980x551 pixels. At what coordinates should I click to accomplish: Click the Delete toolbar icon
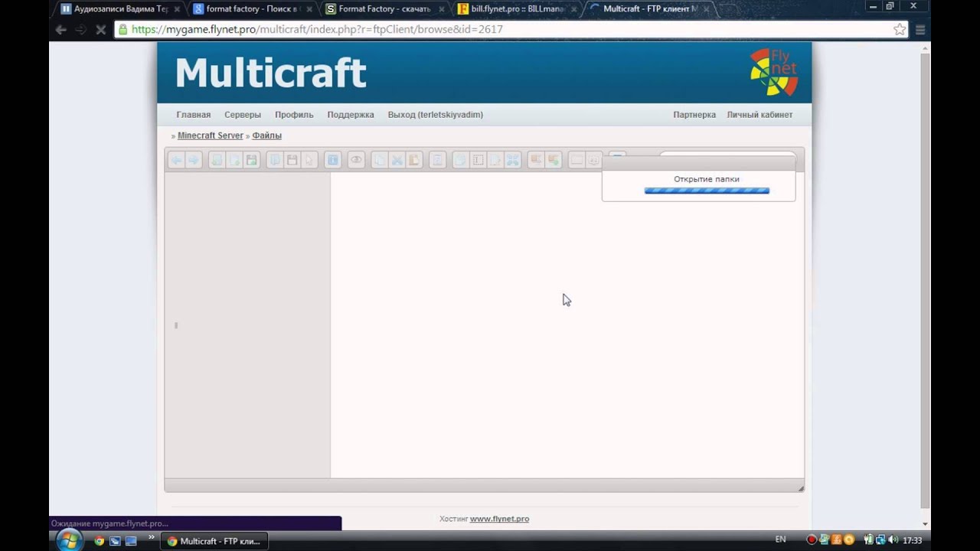(437, 160)
